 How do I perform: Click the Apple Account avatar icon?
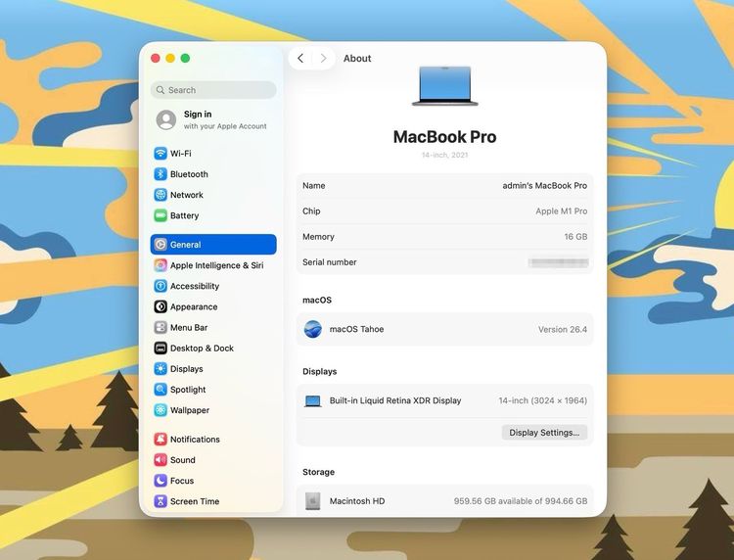(x=166, y=119)
